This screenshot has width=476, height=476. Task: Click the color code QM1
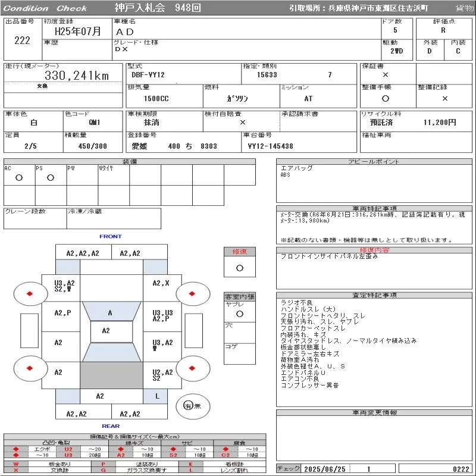[95, 123]
